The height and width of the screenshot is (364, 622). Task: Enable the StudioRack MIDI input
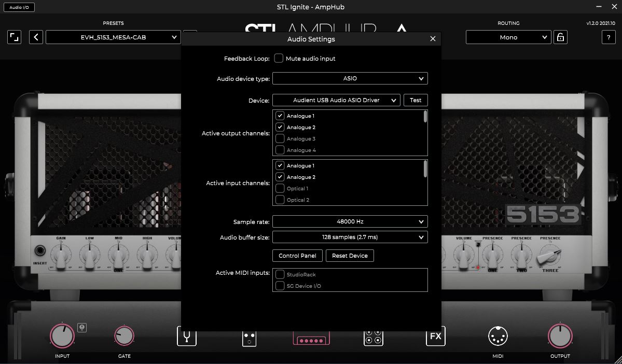coord(280,274)
